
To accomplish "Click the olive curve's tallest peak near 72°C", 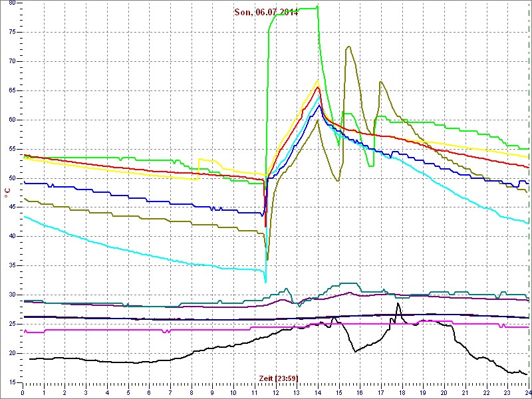I will coord(348,47).
